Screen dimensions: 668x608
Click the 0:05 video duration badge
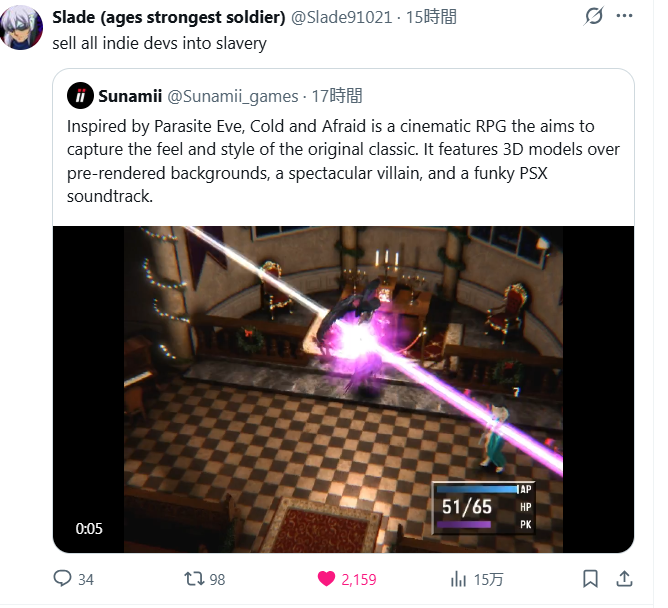tap(89, 529)
